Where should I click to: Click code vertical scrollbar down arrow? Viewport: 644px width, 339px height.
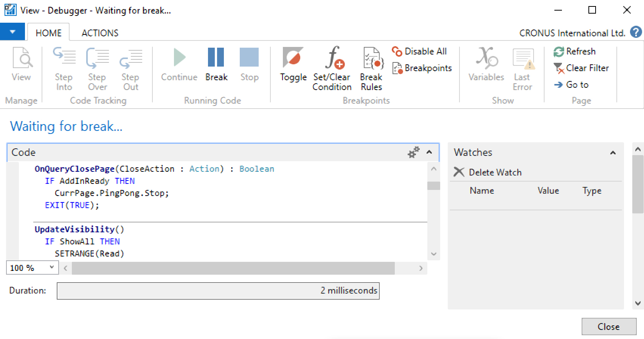pos(434,254)
